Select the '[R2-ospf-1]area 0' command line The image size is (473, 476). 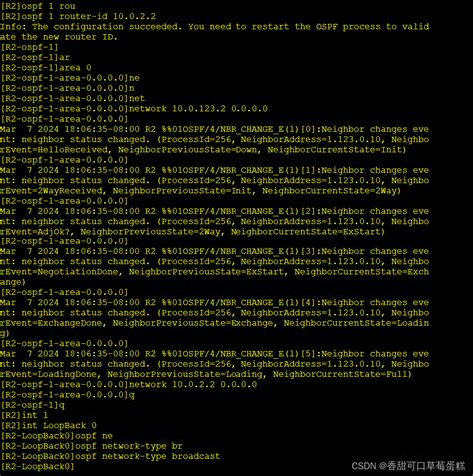[46, 68]
